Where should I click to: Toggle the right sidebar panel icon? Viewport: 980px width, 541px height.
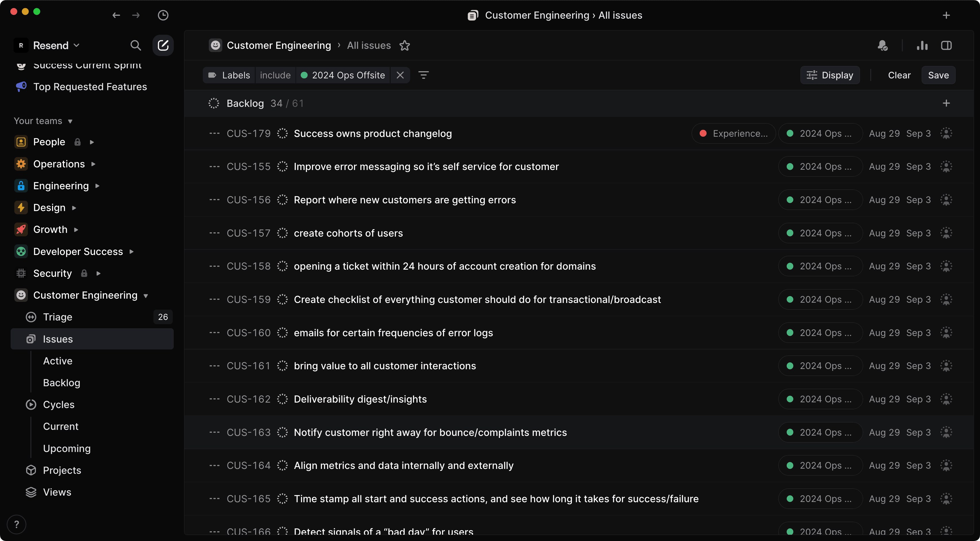946,45
